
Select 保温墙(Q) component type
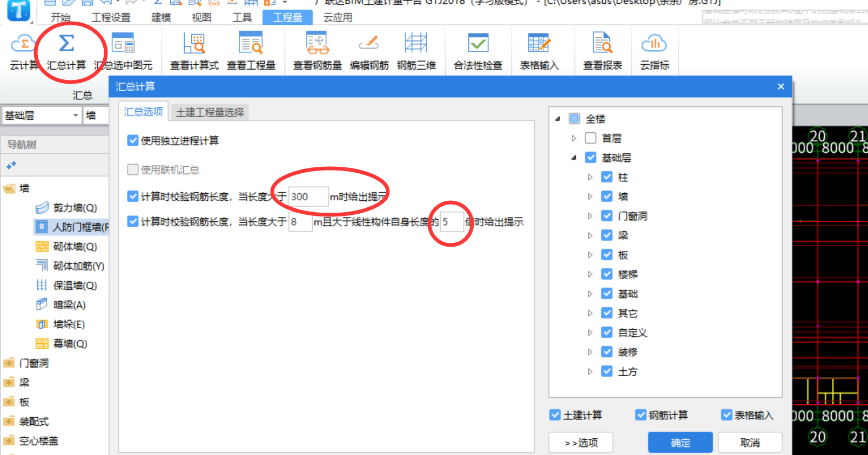pyautogui.click(x=66, y=286)
